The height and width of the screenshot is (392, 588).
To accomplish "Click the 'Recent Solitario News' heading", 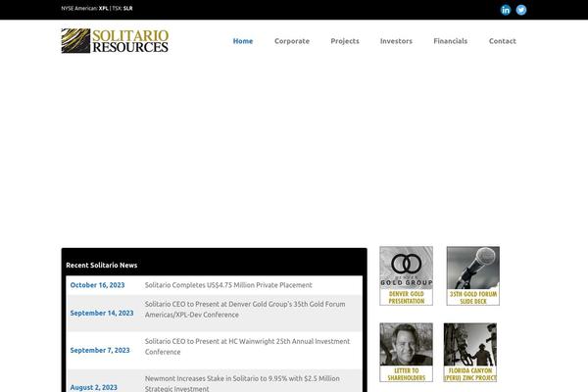I will tap(102, 266).
